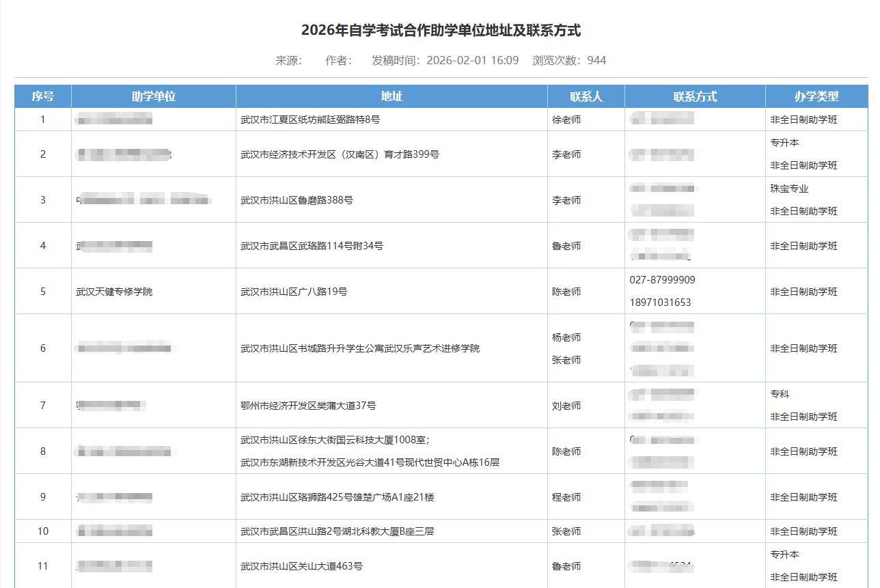Click the 联系人 column header
The width and height of the screenshot is (880, 588).
586,96
